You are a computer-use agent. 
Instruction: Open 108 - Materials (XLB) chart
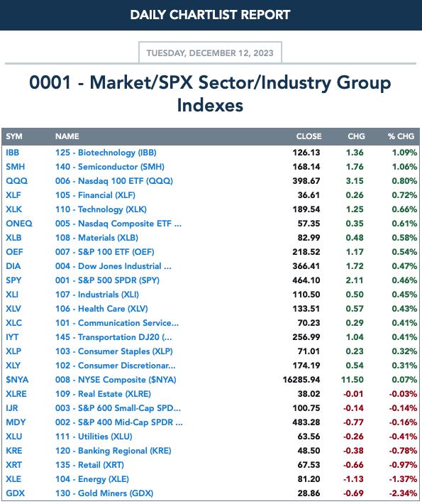tap(96, 238)
